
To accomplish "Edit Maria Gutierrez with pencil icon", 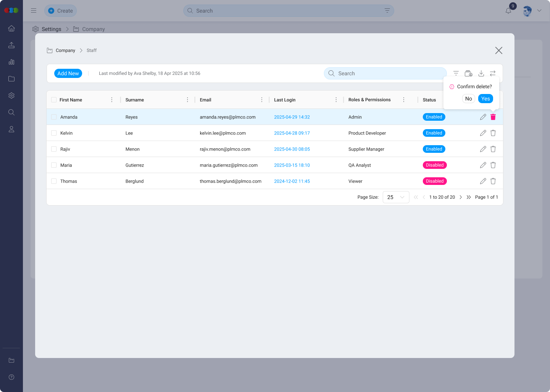I will click(x=483, y=165).
